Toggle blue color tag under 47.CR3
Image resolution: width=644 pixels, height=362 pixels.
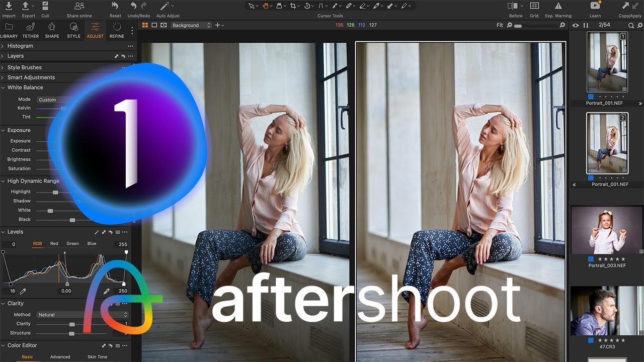(x=591, y=340)
